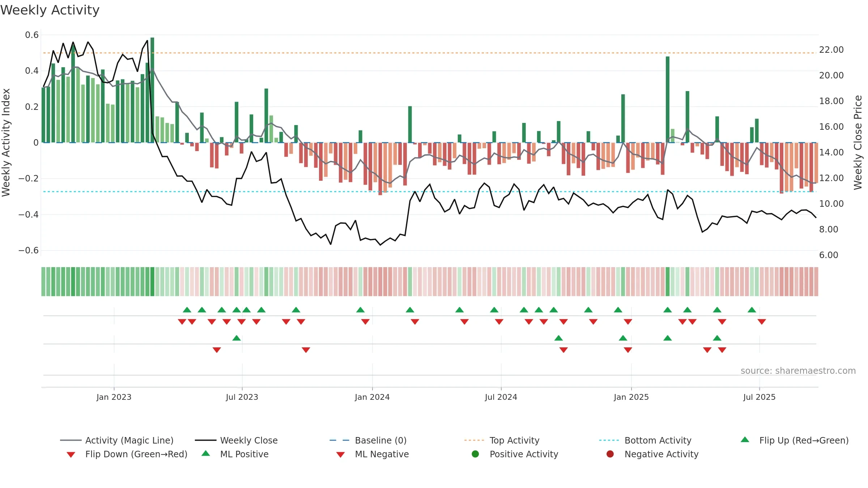
Task: Click the Weekly Close Price axis title
Action: tap(858, 142)
